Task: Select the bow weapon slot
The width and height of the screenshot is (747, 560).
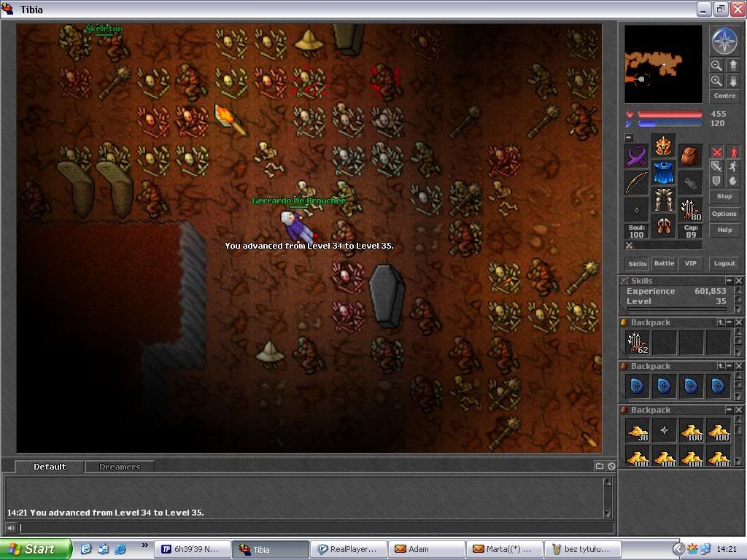Action: [636, 183]
